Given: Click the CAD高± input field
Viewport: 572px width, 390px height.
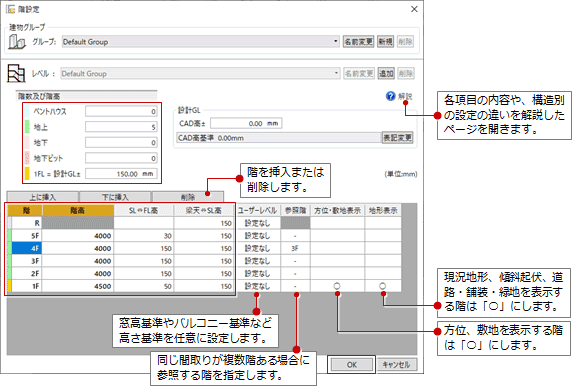Looking at the screenshot, I should [246, 123].
